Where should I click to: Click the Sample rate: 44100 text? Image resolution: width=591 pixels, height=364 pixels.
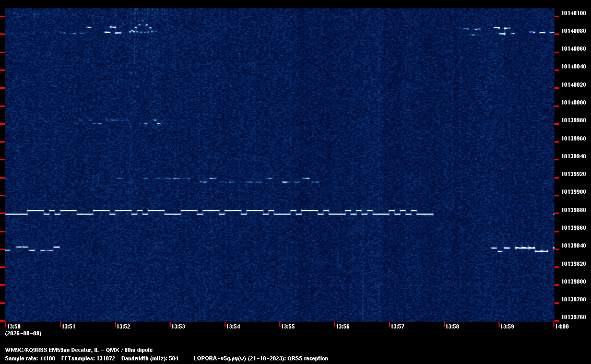30,358
